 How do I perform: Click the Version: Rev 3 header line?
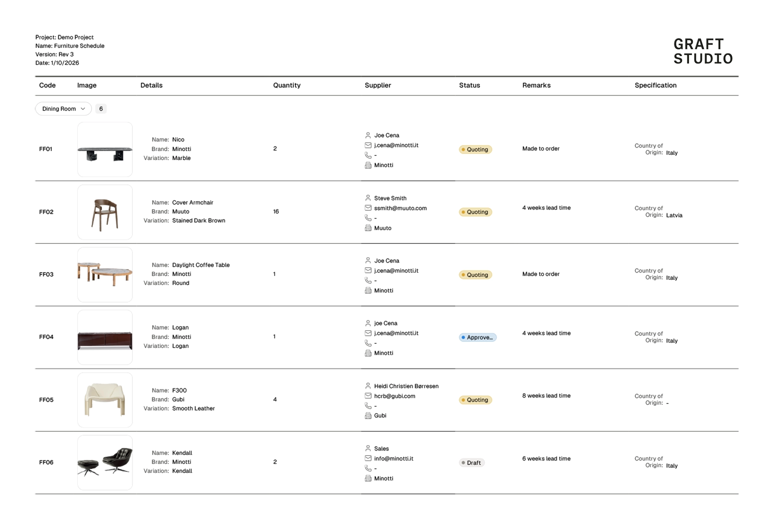coord(55,54)
